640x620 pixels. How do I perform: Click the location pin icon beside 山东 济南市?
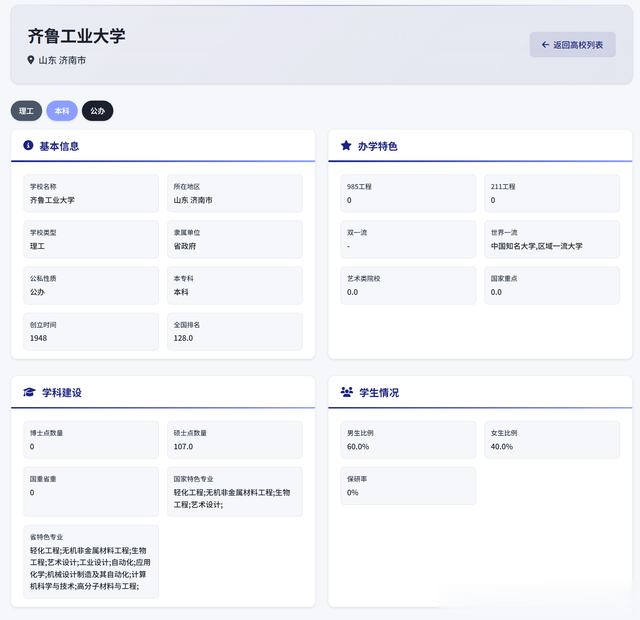point(31,60)
